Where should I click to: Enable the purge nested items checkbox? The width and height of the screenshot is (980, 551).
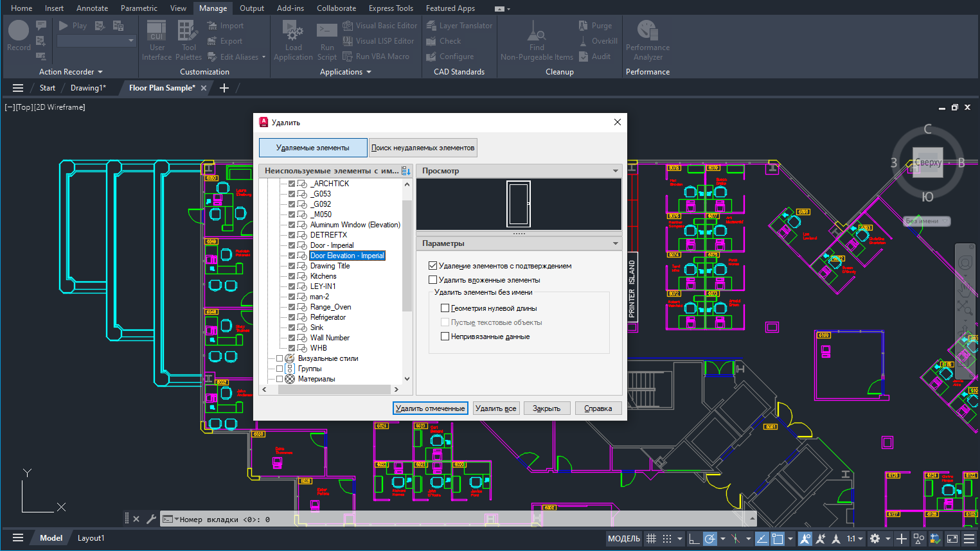coord(433,280)
